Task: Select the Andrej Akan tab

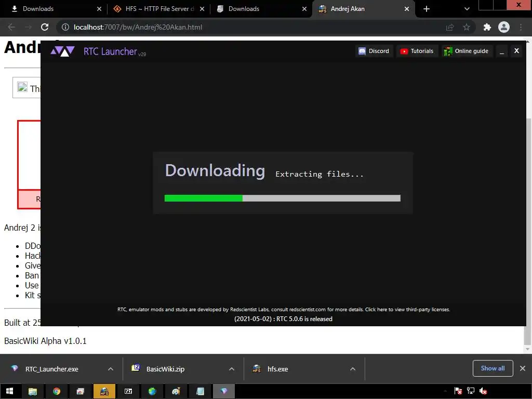Action: (363, 9)
